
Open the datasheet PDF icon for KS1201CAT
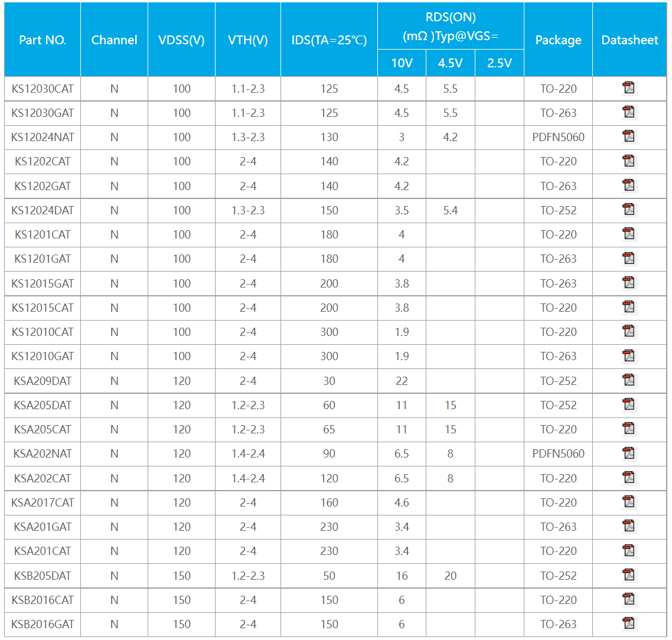(629, 234)
